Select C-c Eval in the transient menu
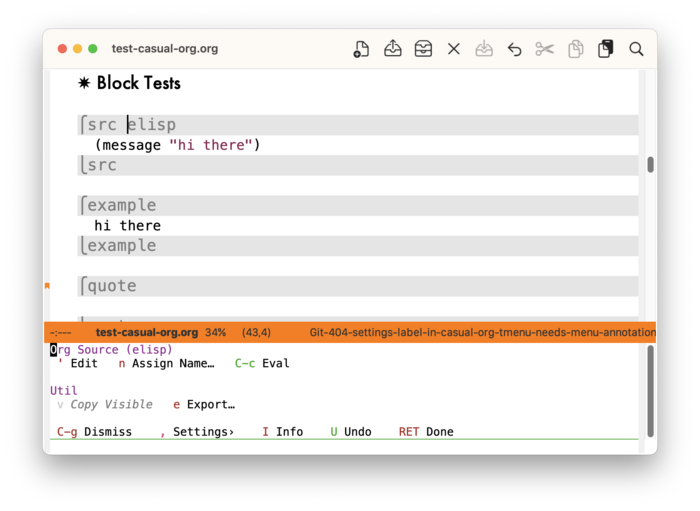This screenshot has width=700, height=511. pos(262,363)
